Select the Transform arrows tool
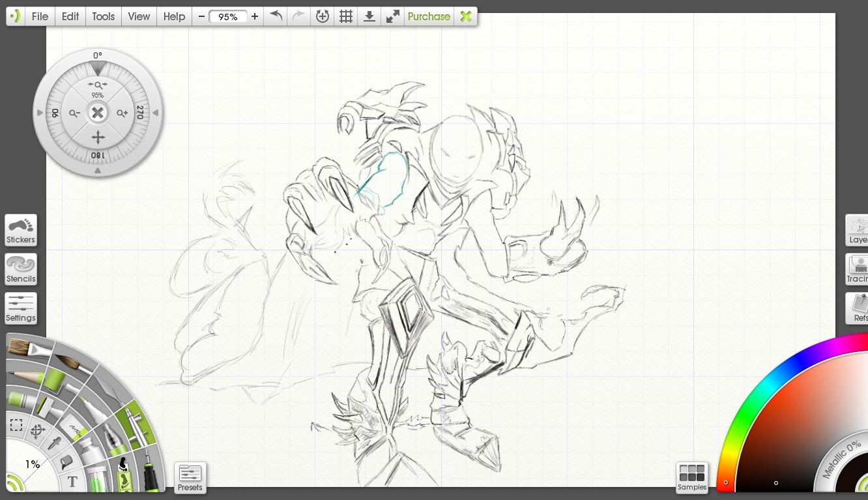Viewport: 868px width, 500px height. click(37, 430)
